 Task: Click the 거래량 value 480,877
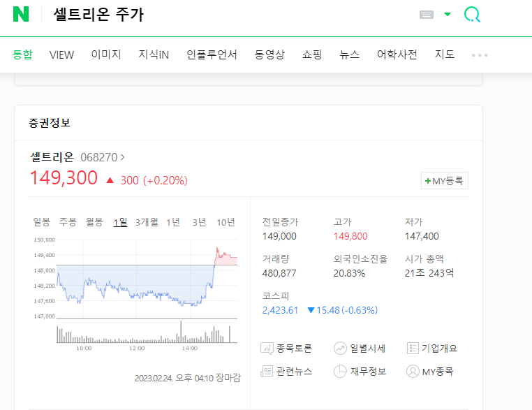(x=279, y=273)
